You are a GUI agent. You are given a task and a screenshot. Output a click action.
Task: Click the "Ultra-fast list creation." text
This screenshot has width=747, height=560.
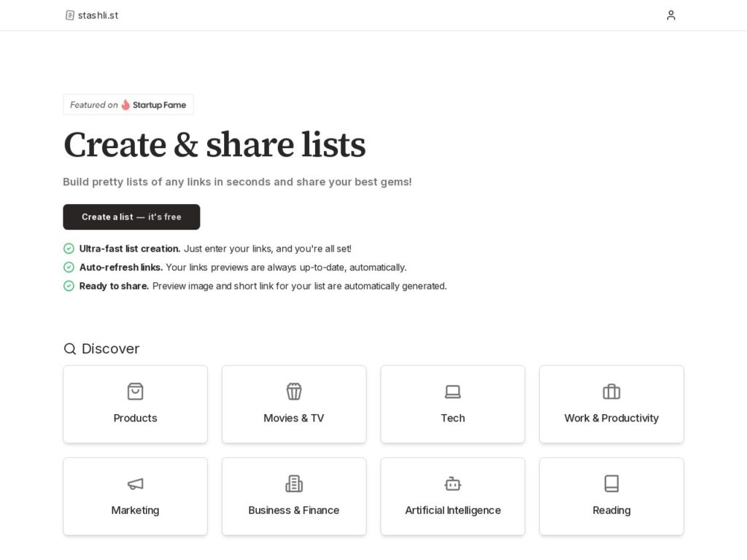tap(130, 249)
